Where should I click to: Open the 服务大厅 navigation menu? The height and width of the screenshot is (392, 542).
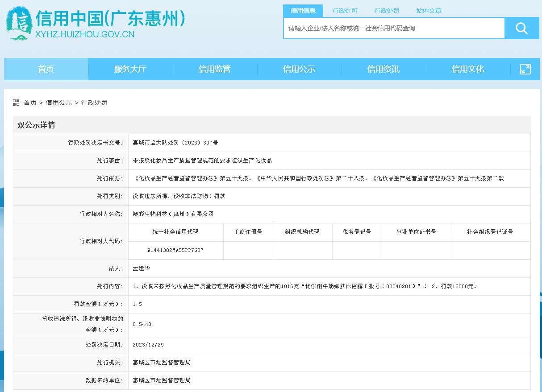pos(130,69)
